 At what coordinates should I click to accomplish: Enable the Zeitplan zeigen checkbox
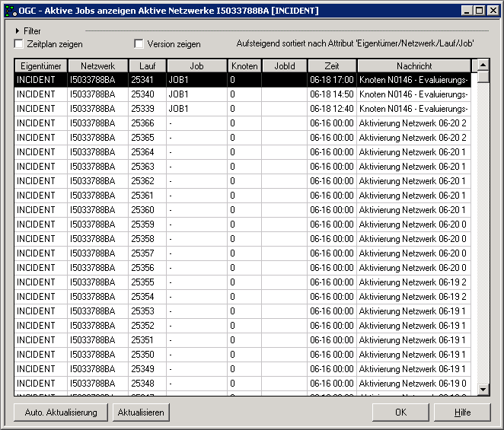click(x=19, y=44)
